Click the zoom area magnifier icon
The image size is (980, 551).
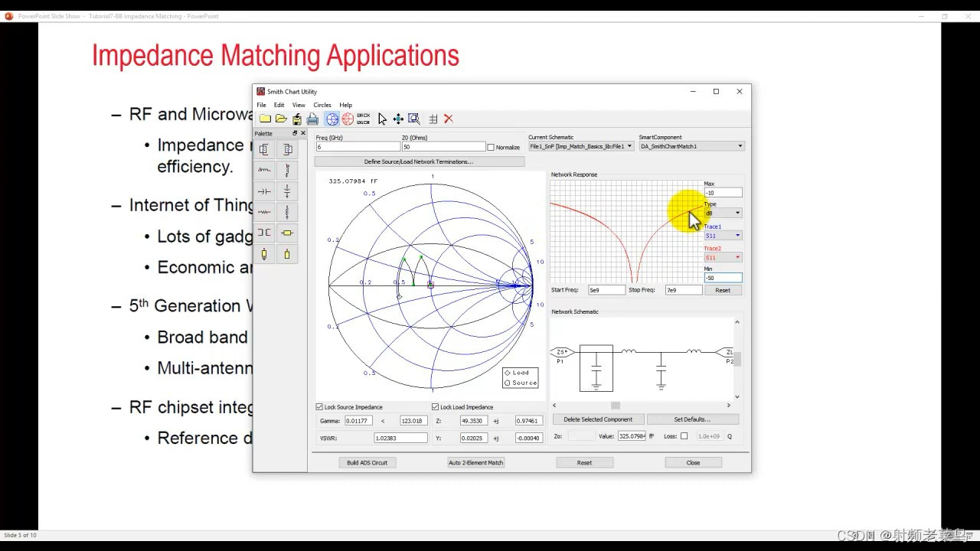[414, 119]
